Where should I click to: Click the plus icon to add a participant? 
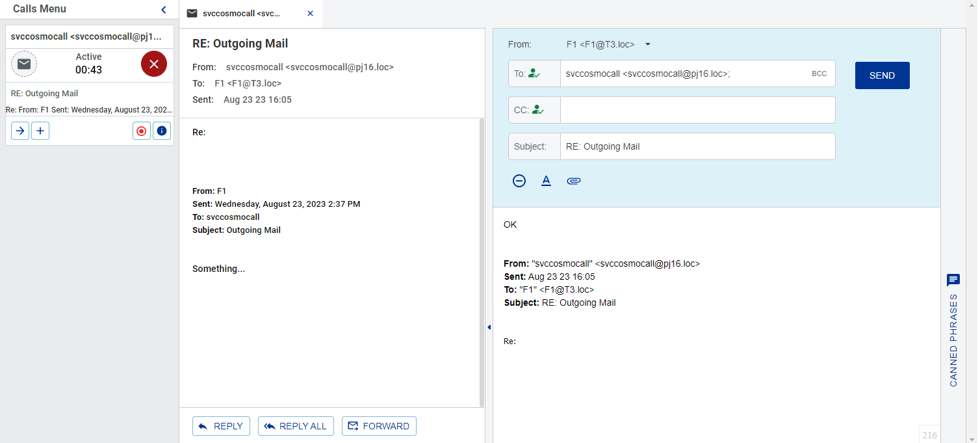pos(40,131)
